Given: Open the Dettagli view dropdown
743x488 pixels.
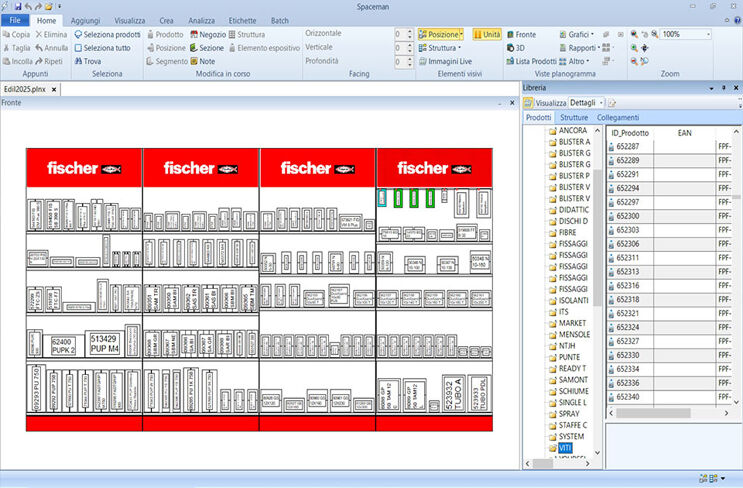Looking at the screenshot, I should [601, 102].
